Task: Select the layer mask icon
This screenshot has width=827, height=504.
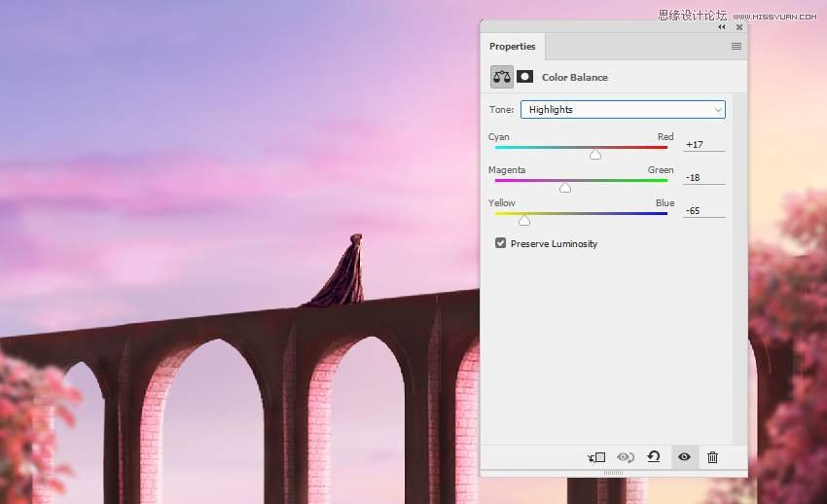Action: point(524,77)
